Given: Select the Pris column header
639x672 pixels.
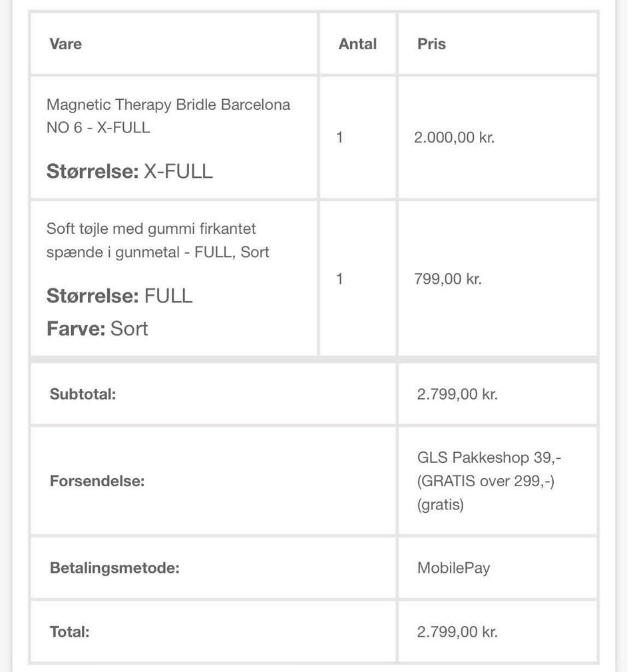Looking at the screenshot, I should click(x=431, y=44).
